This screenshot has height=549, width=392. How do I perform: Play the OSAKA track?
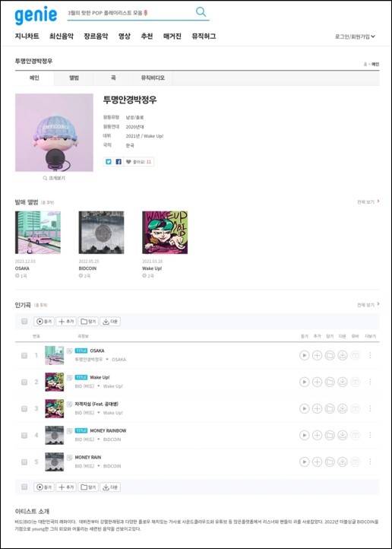[304, 355]
